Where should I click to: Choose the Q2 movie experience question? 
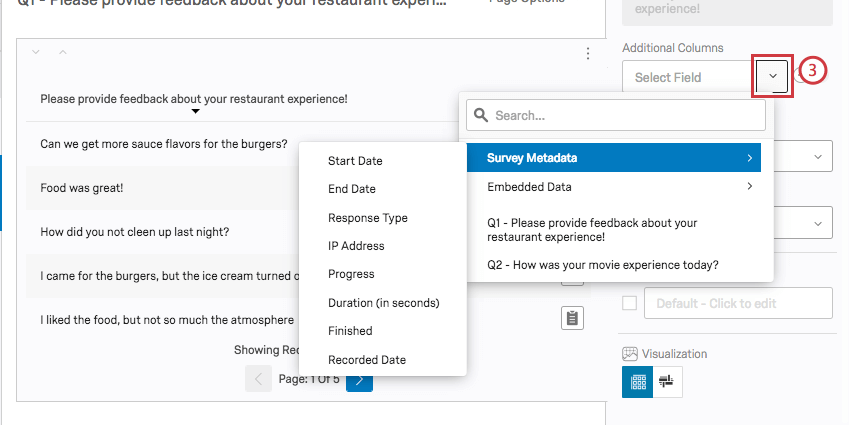click(603, 265)
